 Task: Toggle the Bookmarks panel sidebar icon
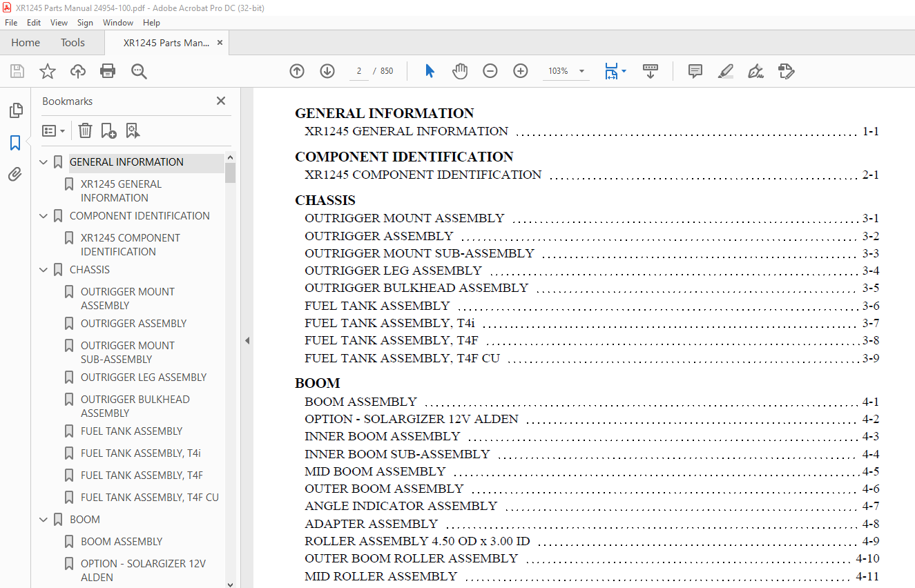click(15, 143)
